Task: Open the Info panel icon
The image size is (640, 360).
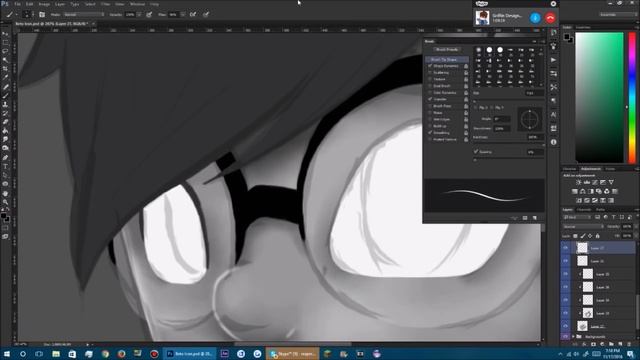Action: [x=553, y=142]
